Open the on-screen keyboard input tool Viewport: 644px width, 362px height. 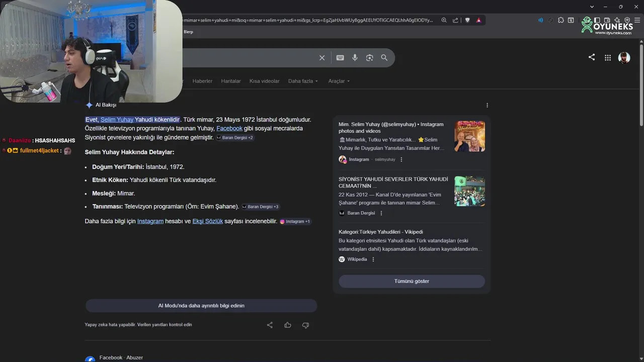[340, 58]
